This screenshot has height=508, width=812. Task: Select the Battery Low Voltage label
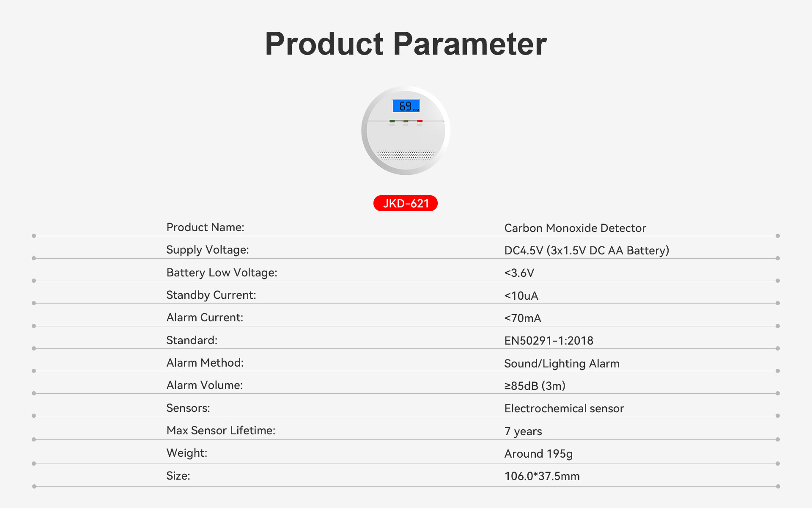[x=222, y=273]
